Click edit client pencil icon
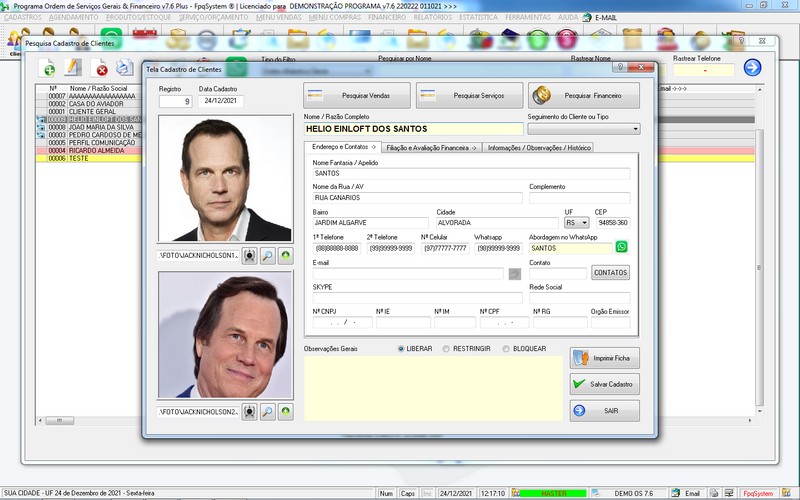The image size is (800, 500). pyautogui.click(x=73, y=67)
